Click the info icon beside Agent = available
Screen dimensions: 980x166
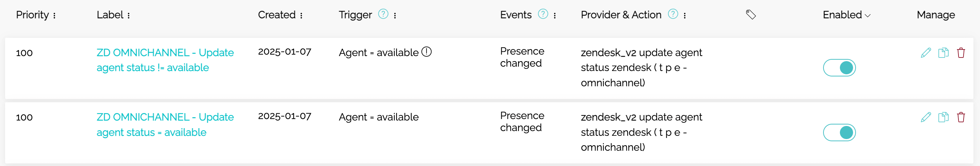point(427,52)
